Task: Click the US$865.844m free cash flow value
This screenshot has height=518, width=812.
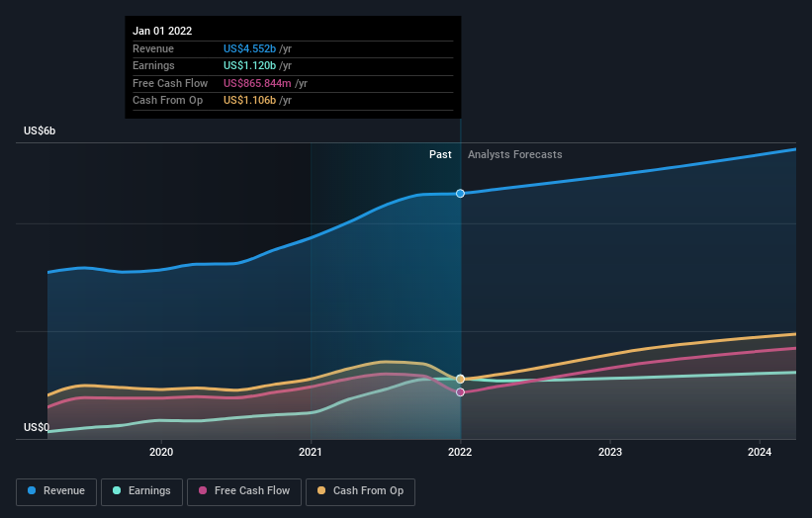Action: tap(257, 83)
